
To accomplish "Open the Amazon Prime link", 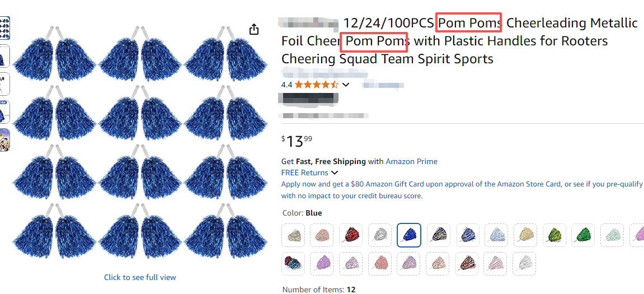I will coord(411,161).
